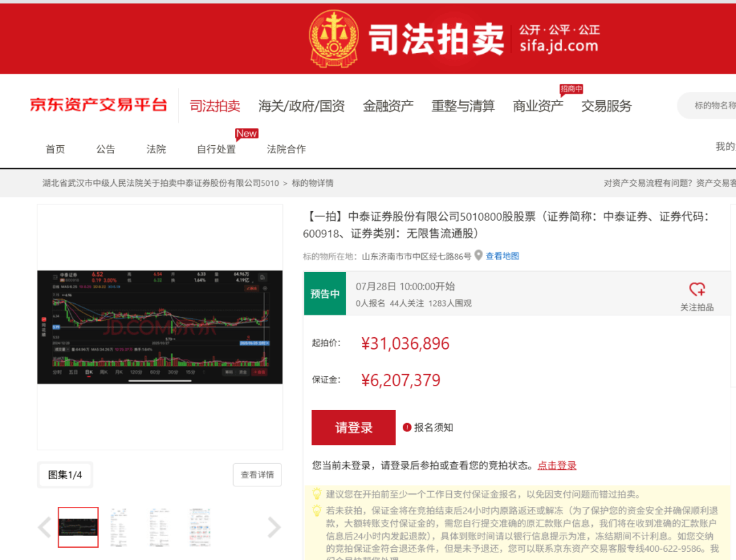Click the 查看详情 button
The width and height of the screenshot is (736, 560).
tap(257, 475)
